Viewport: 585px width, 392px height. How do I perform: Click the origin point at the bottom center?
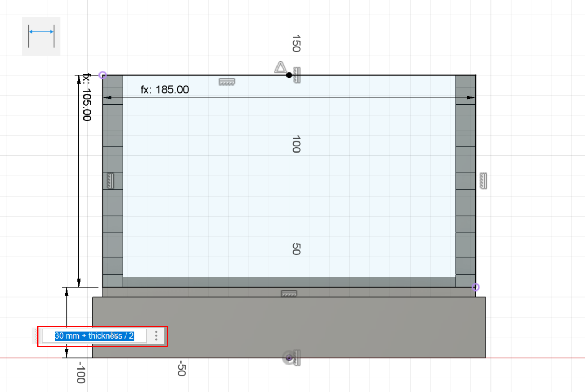tap(289, 358)
